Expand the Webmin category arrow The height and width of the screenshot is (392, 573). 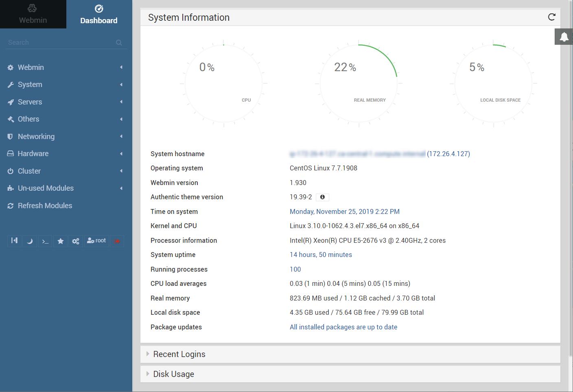pos(121,68)
